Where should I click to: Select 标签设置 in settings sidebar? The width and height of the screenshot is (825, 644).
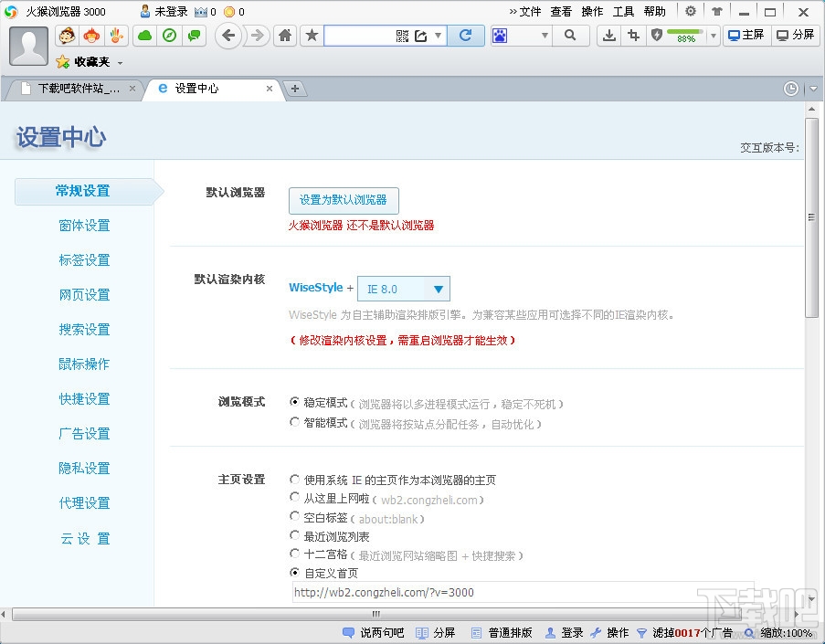click(84, 260)
